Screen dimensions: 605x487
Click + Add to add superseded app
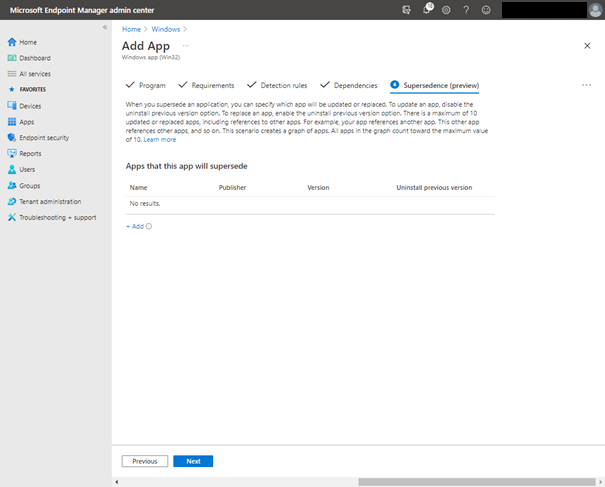pyautogui.click(x=135, y=227)
